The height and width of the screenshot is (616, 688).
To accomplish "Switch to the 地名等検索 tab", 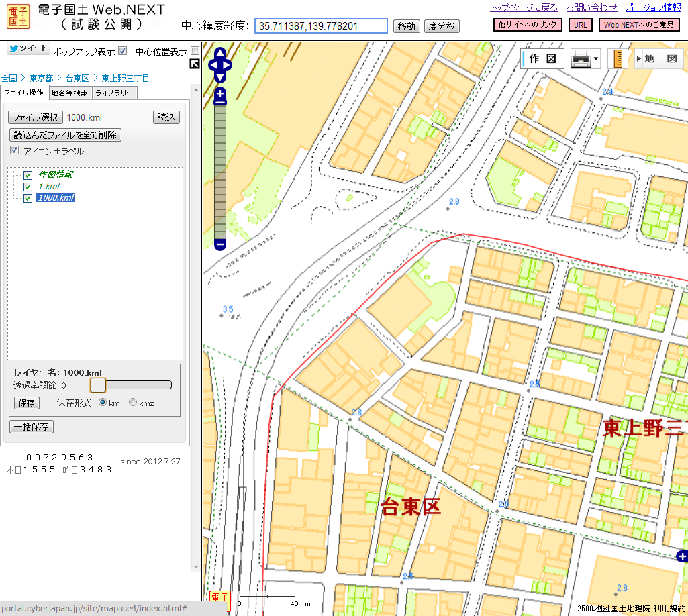I will pyautogui.click(x=70, y=93).
